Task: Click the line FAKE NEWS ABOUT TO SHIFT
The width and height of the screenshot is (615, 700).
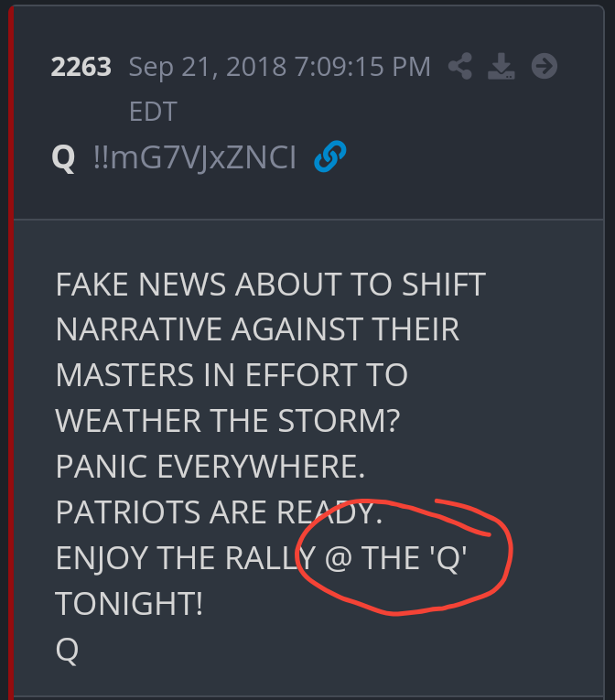Action: [271, 284]
